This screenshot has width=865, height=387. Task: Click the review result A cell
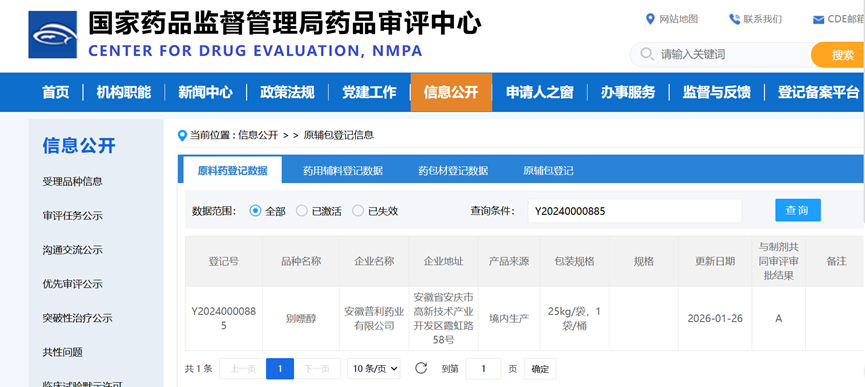pyautogui.click(x=778, y=319)
